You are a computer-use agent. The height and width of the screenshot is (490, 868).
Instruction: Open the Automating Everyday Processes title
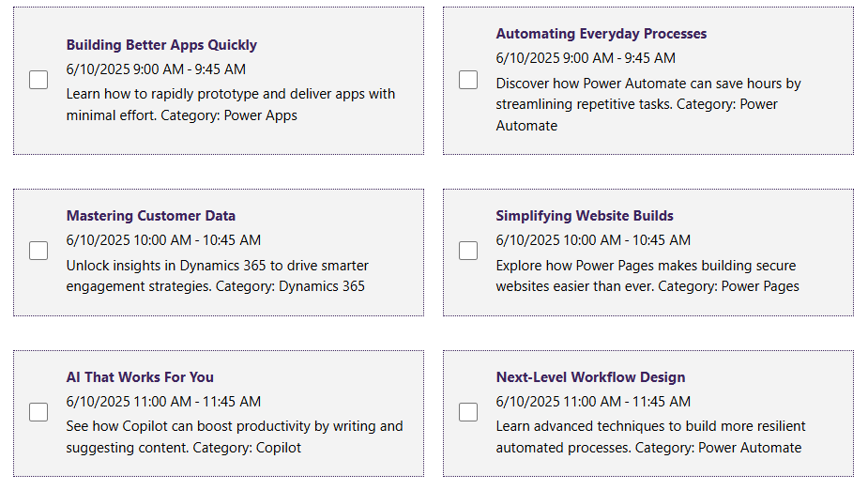point(602,34)
